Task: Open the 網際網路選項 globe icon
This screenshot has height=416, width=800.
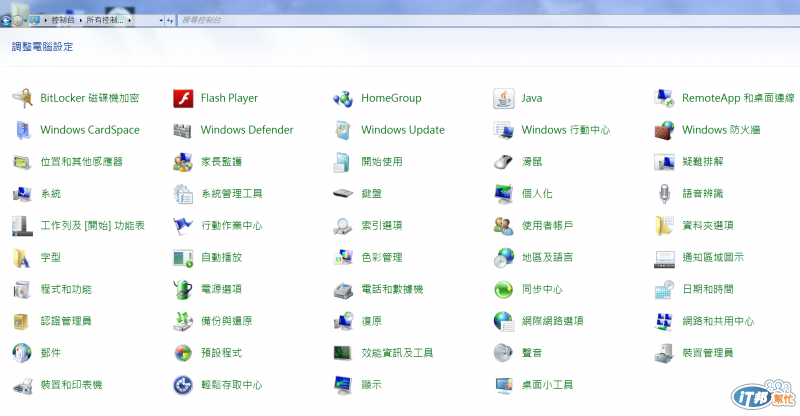Action: [504, 321]
